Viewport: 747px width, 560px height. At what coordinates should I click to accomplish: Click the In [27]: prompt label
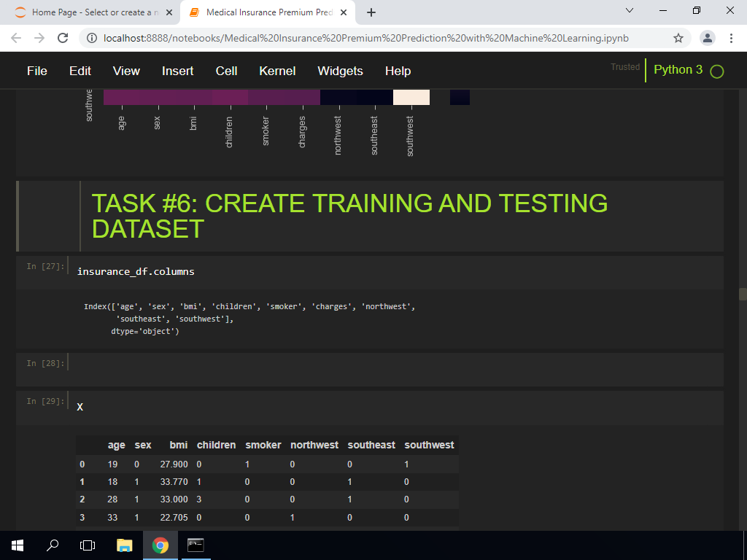[45, 266]
